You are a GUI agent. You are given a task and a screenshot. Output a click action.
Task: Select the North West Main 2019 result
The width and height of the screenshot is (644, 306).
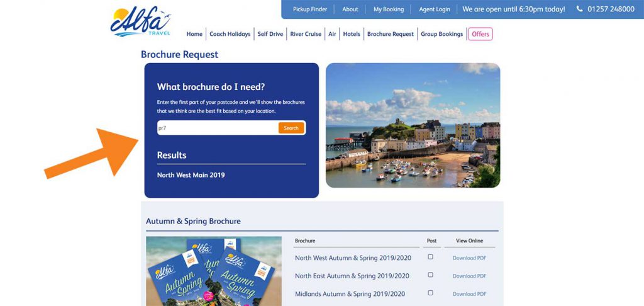coord(191,175)
